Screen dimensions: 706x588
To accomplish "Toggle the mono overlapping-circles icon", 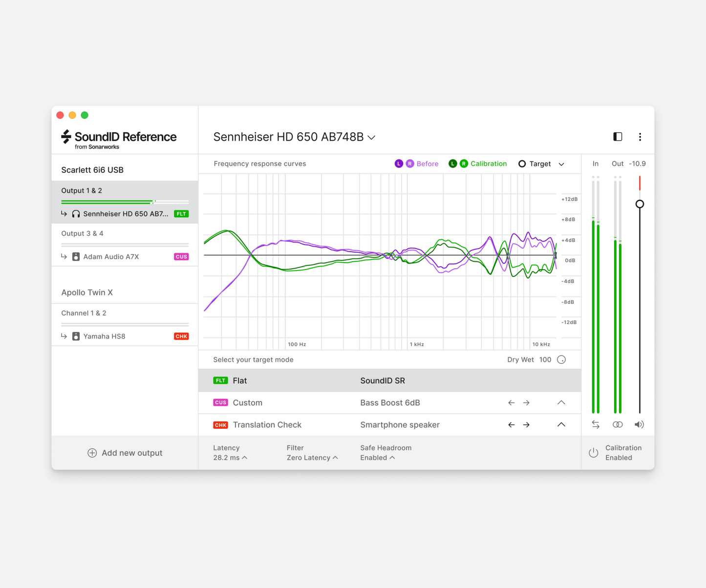I will click(618, 424).
